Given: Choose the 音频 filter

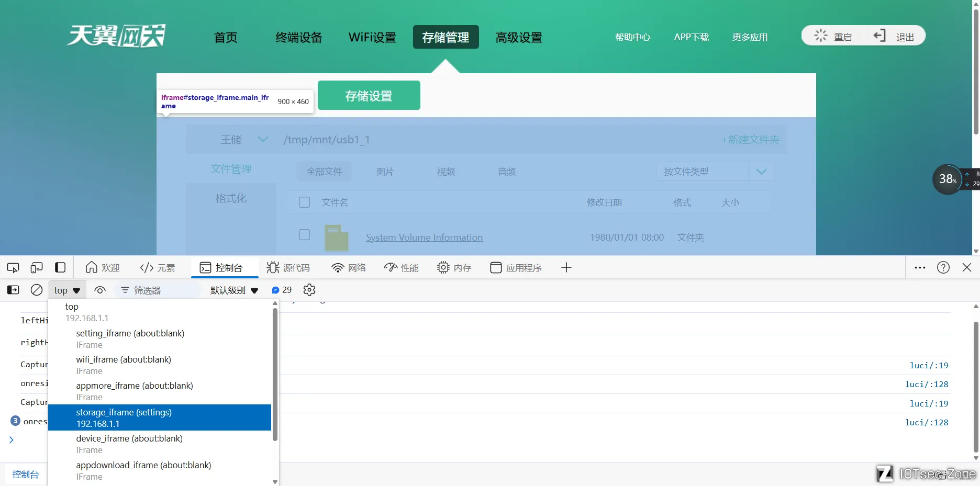Looking at the screenshot, I should click(507, 172).
